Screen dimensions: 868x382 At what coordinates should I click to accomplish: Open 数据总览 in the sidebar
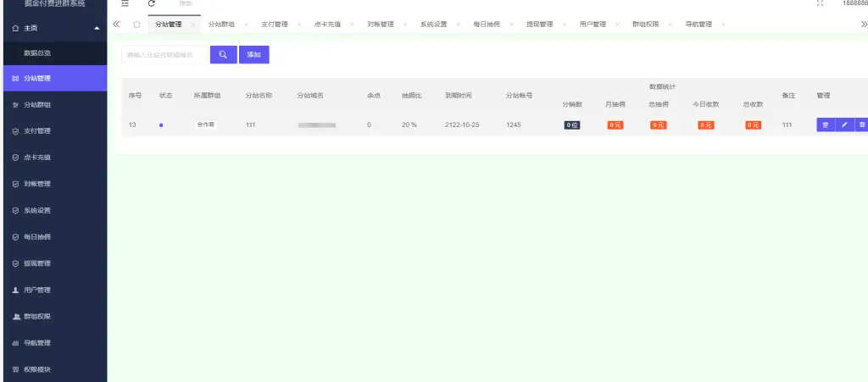pos(37,53)
